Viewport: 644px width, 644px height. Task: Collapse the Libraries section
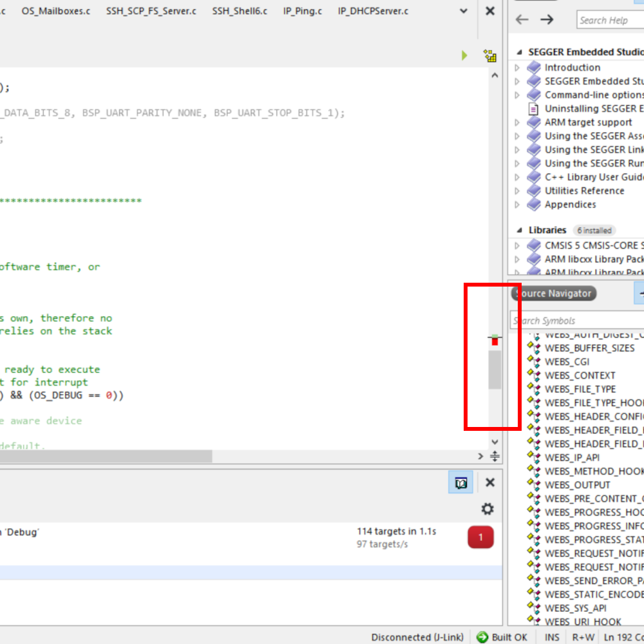pyautogui.click(x=520, y=230)
